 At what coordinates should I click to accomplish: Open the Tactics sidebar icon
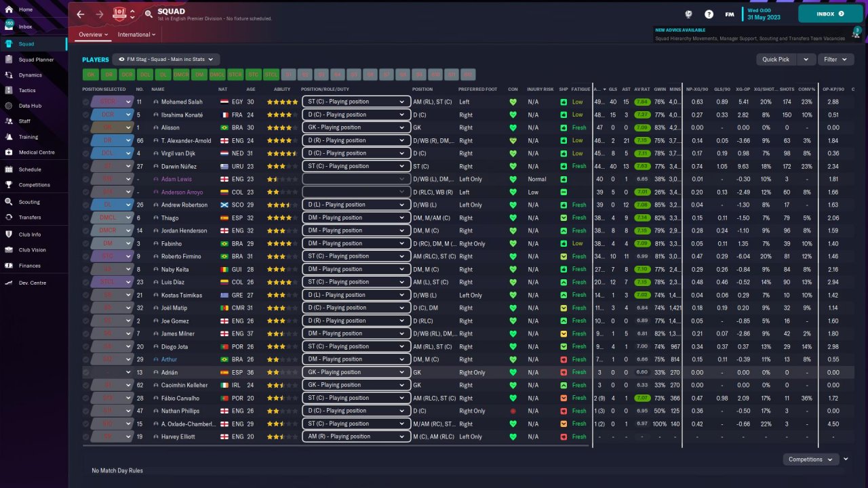[x=9, y=90]
